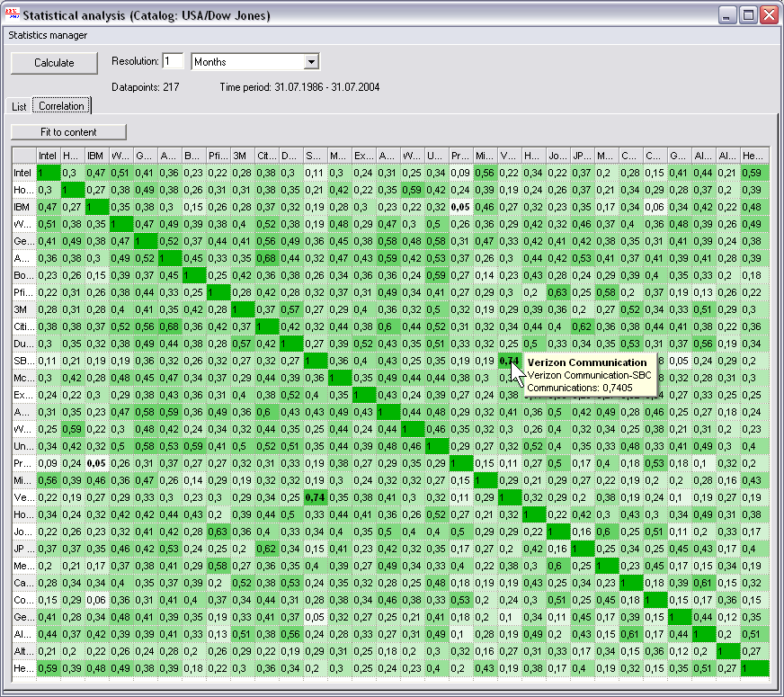Click the Alt... row header
Screen dimensions: 784x697
pos(24,650)
